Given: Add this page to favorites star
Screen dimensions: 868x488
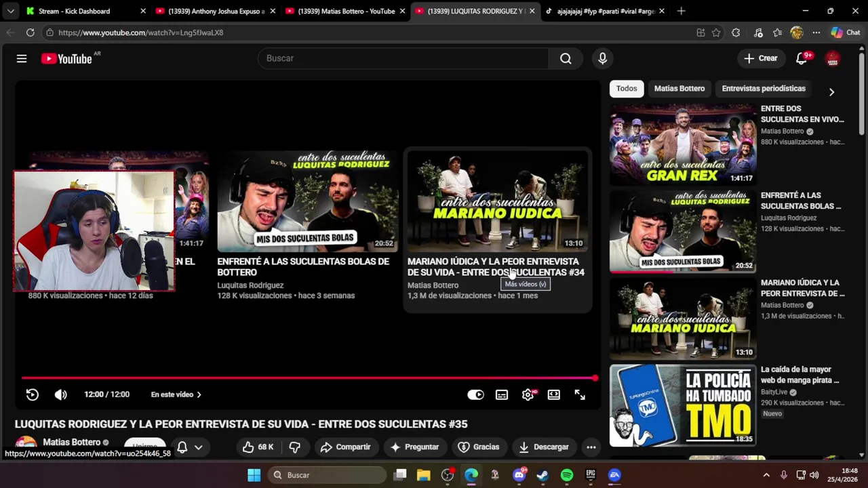Looking at the screenshot, I should click(x=716, y=33).
